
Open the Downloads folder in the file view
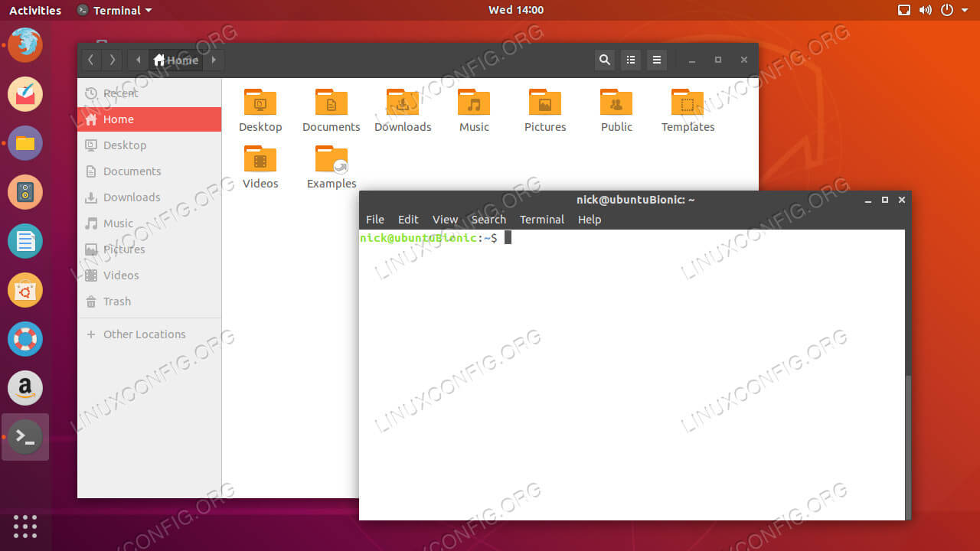(x=403, y=107)
